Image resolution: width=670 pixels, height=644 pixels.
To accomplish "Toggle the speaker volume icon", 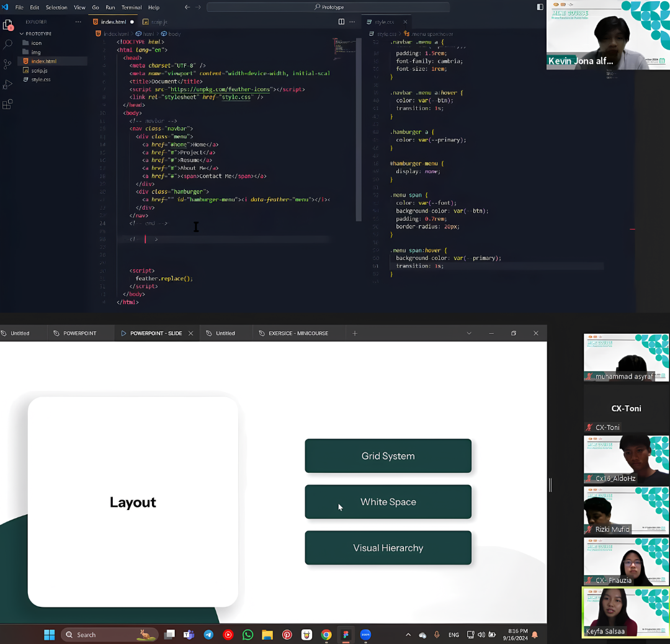I will pyautogui.click(x=481, y=634).
